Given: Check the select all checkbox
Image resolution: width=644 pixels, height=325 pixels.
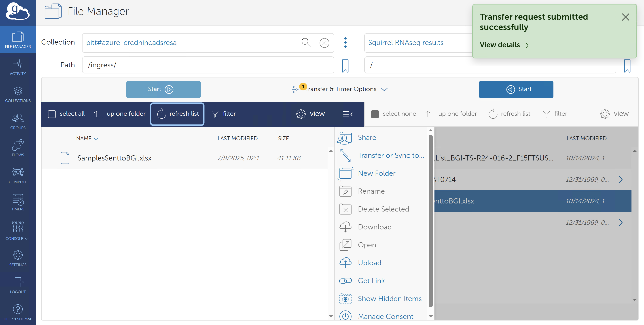Looking at the screenshot, I should 52,114.
